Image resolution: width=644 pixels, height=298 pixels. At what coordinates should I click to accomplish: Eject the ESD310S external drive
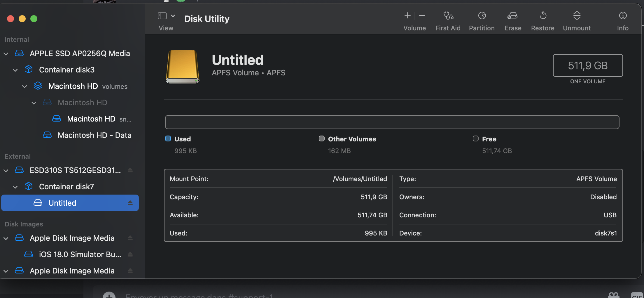click(130, 170)
